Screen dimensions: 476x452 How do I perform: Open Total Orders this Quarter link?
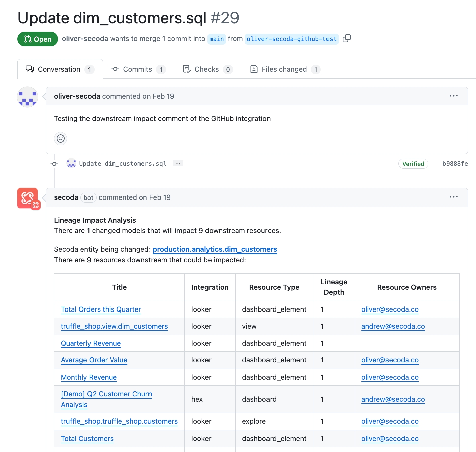pos(101,309)
